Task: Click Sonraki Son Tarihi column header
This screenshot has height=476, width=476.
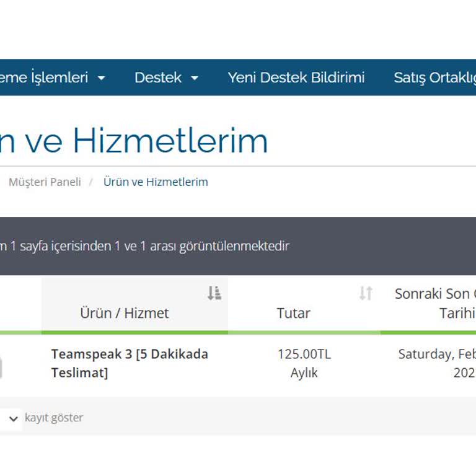Action: 428,304
